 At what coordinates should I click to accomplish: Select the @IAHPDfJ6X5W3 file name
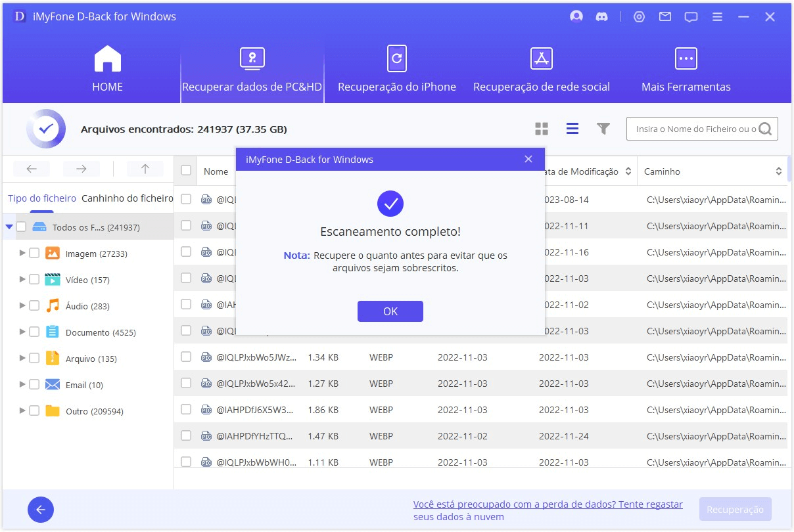(256, 410)
